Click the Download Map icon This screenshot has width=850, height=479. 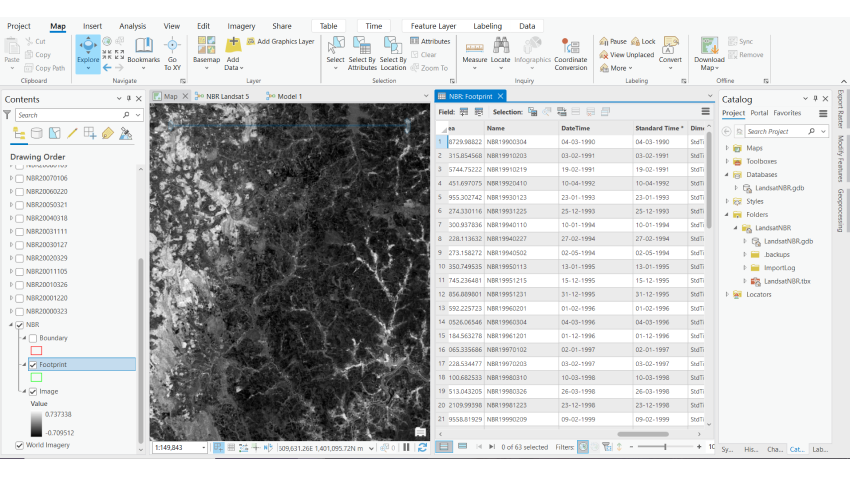pos(709,45)
